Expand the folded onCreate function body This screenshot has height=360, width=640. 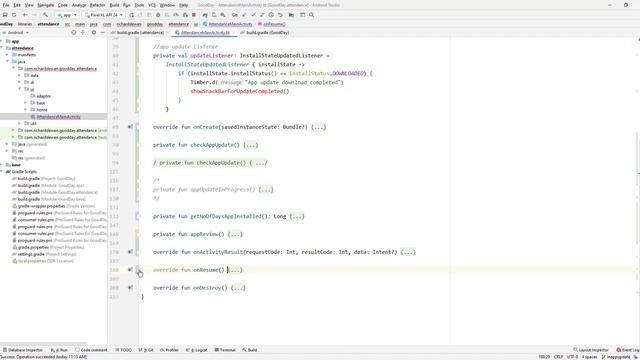point(319,127)
